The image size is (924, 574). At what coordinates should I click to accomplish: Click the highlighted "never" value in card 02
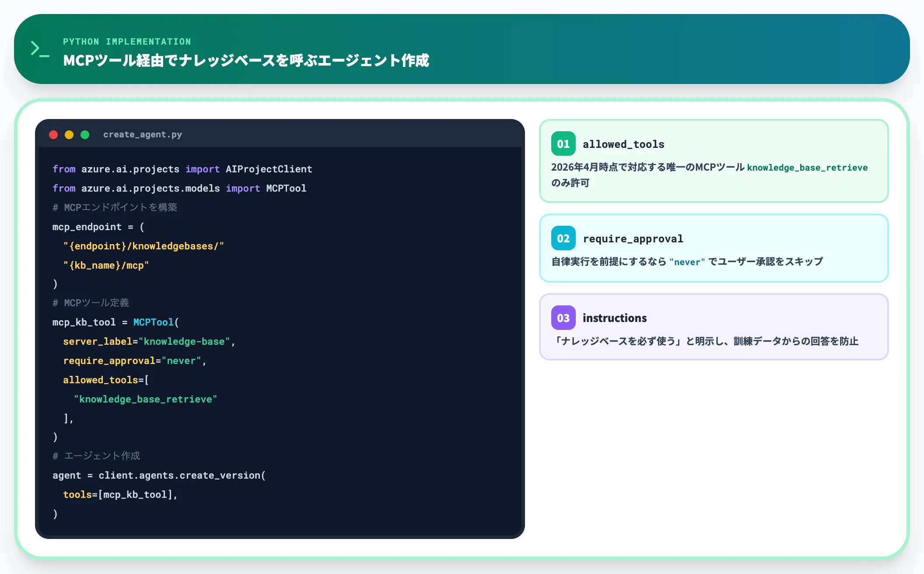[687, 262]
